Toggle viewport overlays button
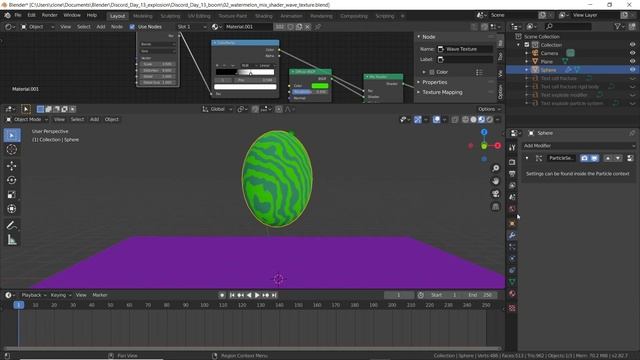 coord(436,120)
